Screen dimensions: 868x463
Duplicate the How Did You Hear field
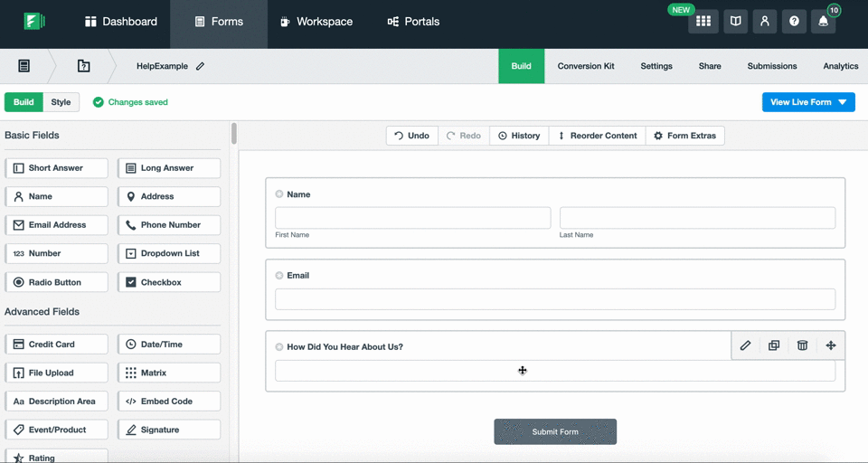[773, 345]
